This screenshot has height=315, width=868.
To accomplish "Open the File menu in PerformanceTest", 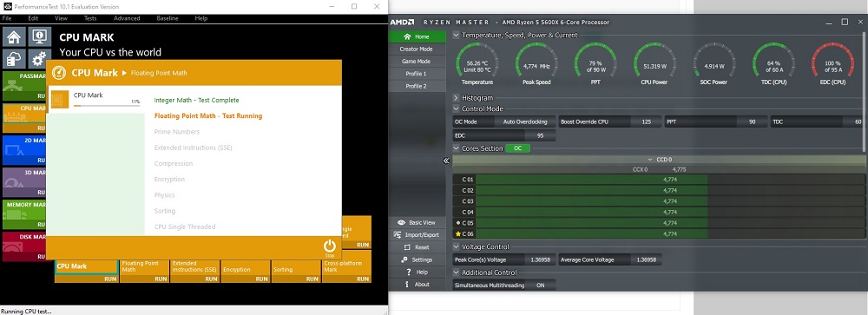I will (7, 18).
